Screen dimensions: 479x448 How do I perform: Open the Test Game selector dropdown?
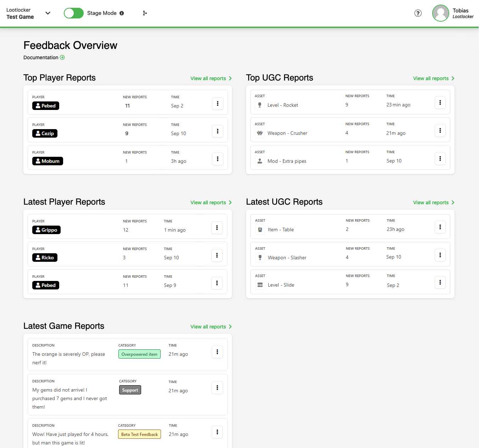[x=48, y=13]
